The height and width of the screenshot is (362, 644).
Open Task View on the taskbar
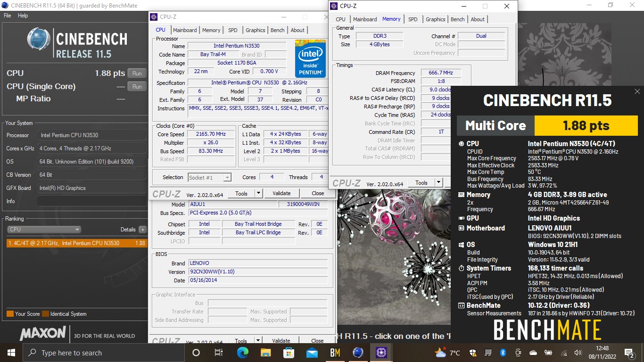[219, 353]
